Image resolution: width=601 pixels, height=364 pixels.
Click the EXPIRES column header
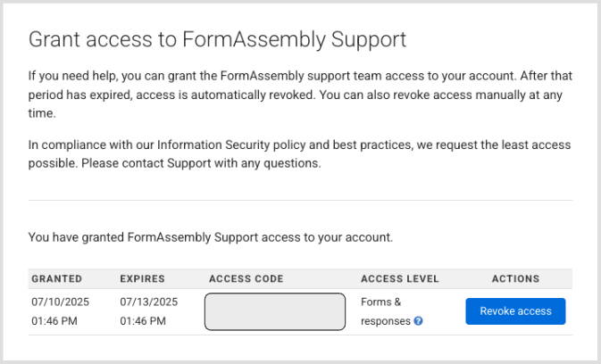[x=142, y=279]
